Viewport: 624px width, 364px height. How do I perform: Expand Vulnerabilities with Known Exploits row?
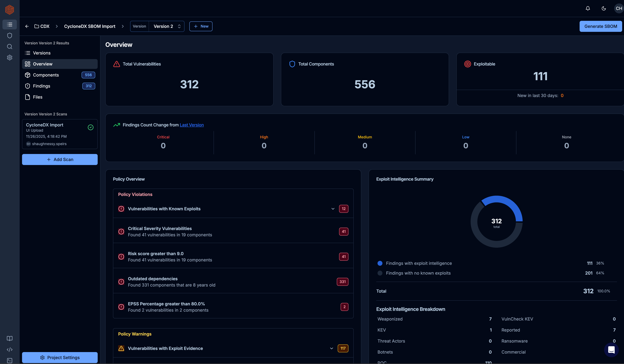click(x=333, y=209)
